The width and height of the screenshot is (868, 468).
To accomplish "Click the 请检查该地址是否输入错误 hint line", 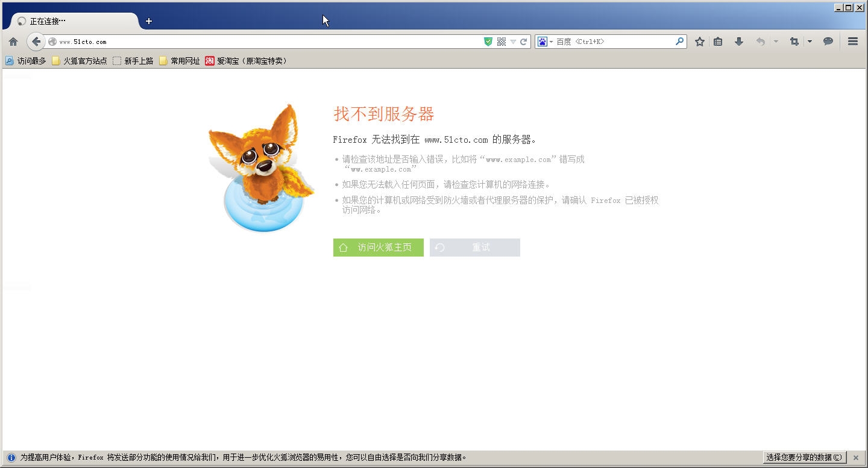I will coord(463,164).
